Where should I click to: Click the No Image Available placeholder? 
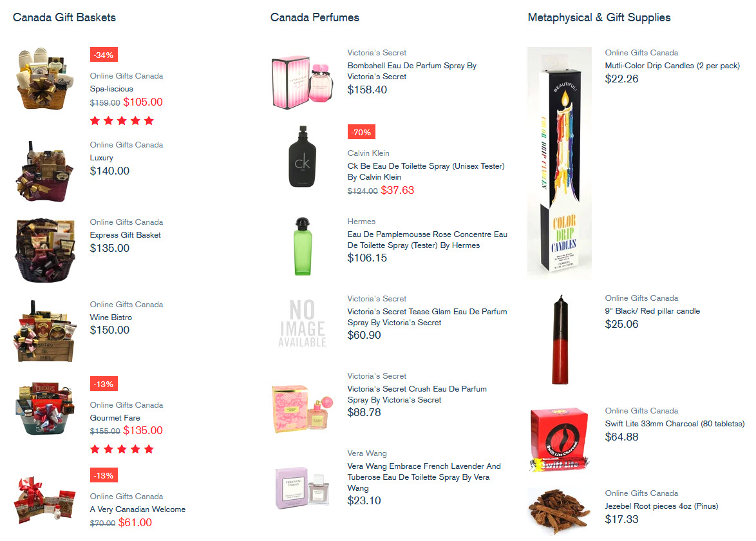coord(301,322)
